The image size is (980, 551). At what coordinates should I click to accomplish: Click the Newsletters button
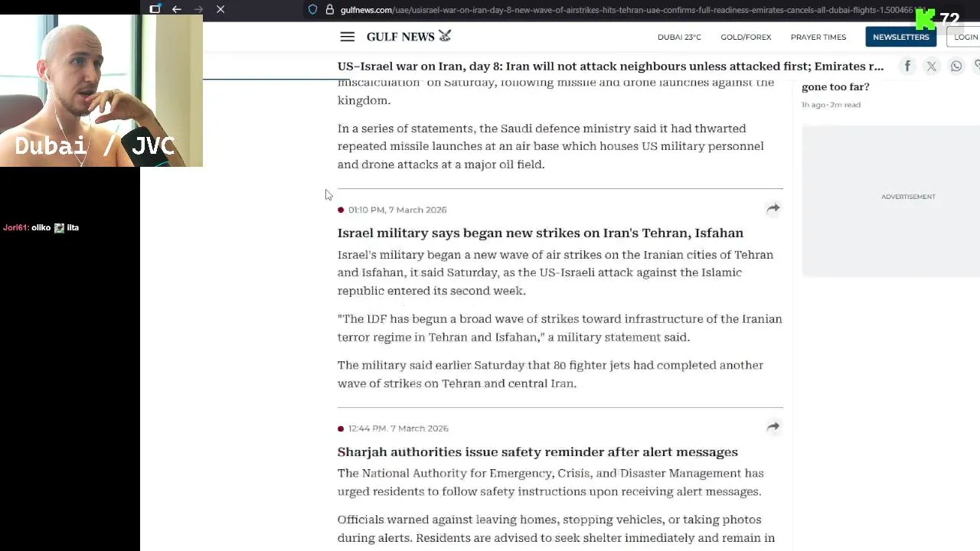[x=901, y=37]
